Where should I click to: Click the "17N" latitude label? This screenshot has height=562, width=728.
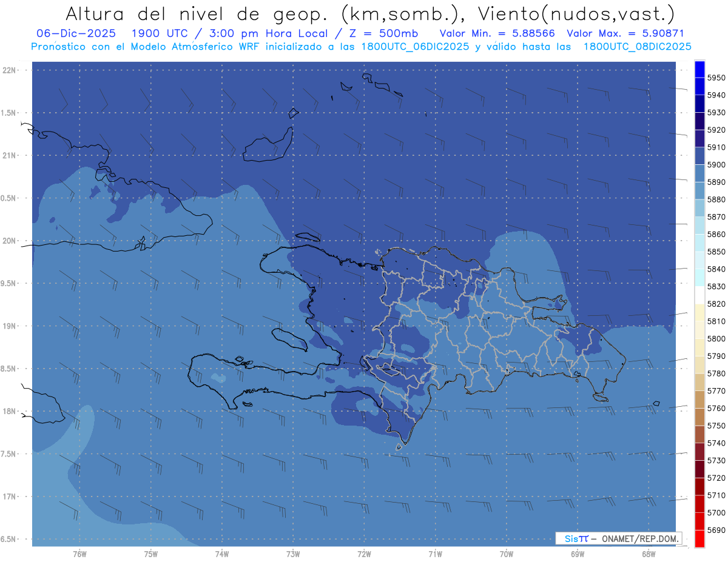[x=8, y=497]
